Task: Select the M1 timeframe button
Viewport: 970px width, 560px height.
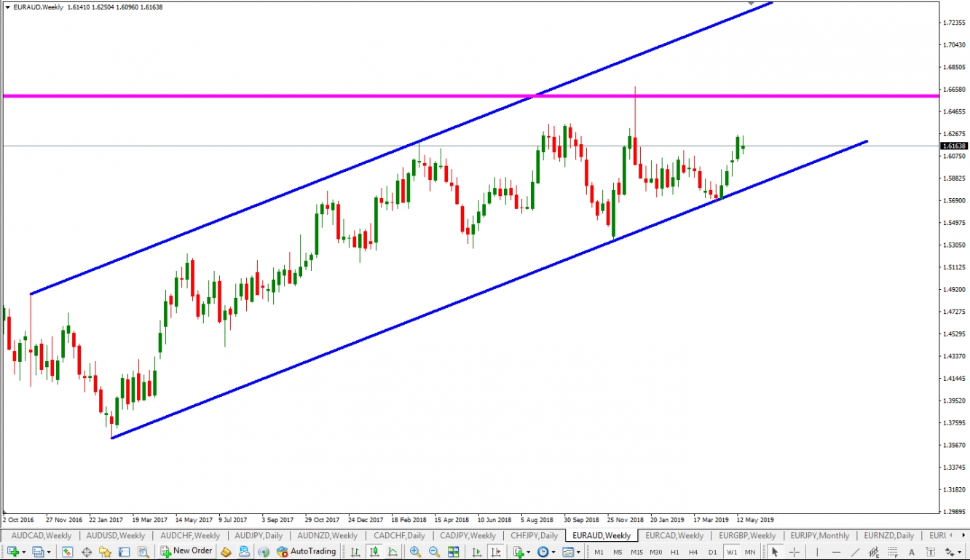Action: (x=599, y=552)
